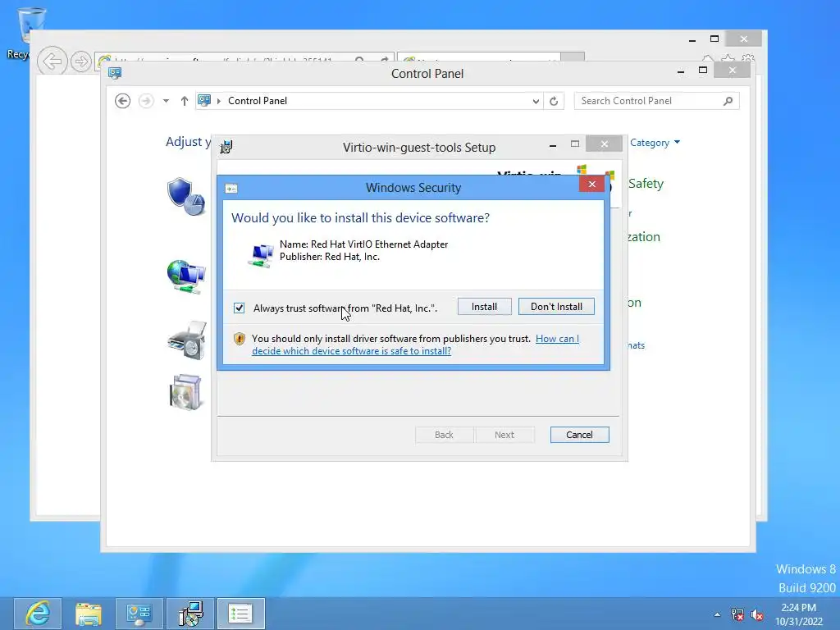Open File Explorer from the taskbar
The image size is (840, 630).
coord(89,614)
